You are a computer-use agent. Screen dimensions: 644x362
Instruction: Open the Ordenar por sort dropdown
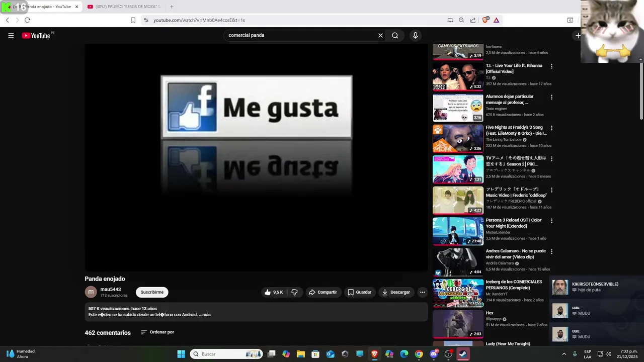click(157, 332)
